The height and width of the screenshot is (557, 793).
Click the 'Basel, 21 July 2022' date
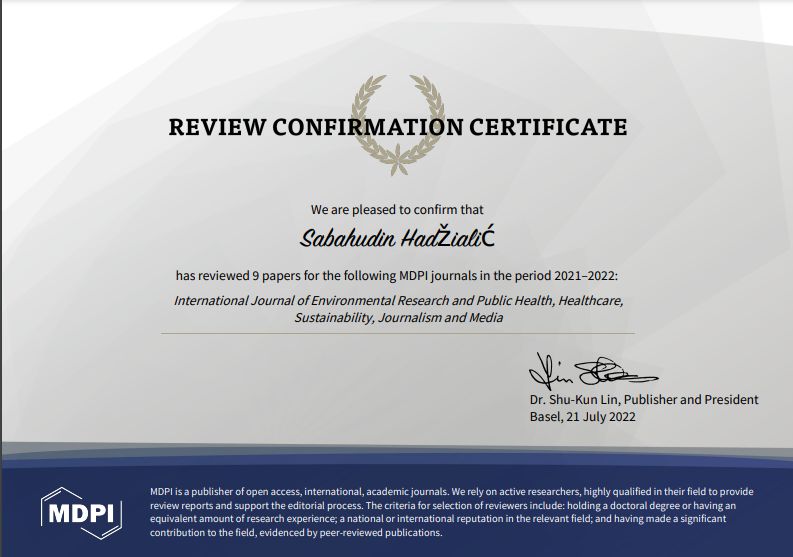pyautogui.click(x=583, y=417)
